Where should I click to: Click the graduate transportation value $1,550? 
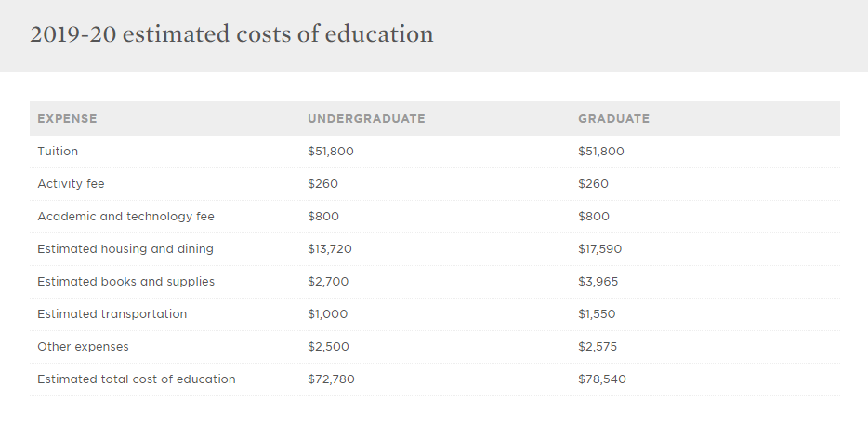tap(597, 314)
